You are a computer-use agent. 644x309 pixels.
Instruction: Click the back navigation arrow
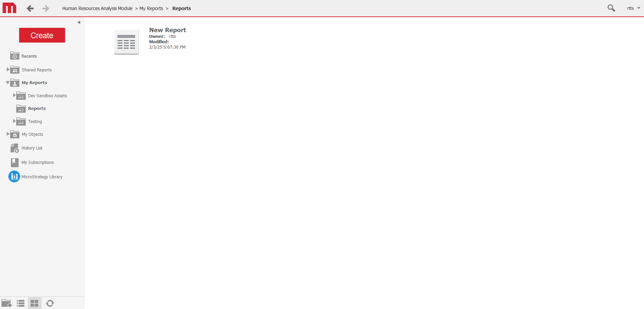[x=30, y=8]
